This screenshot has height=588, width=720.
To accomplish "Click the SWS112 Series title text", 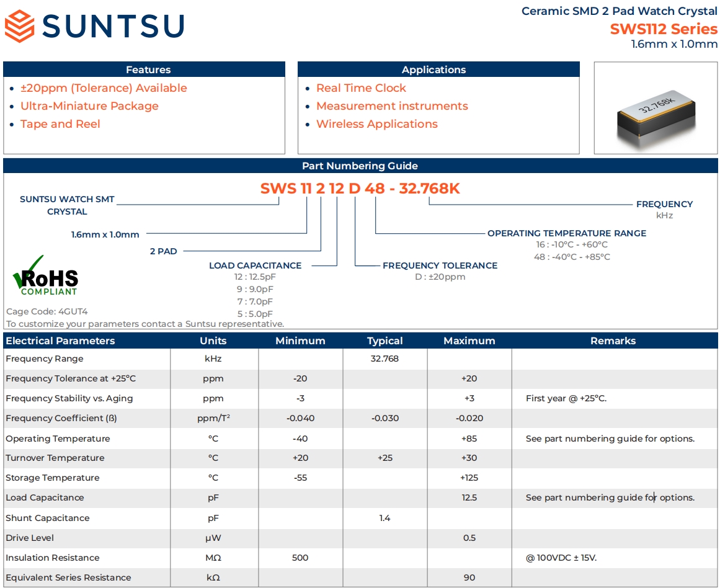I will (663, 29).
